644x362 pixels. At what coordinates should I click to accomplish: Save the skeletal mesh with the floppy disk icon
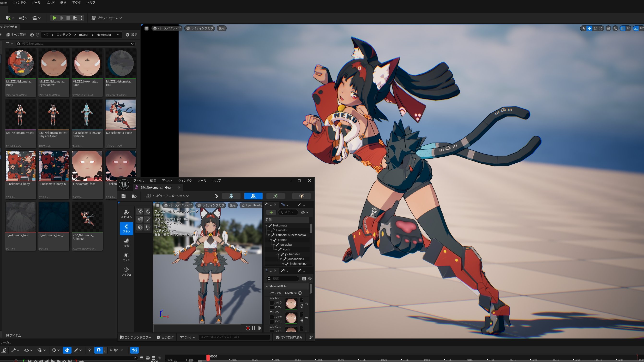(124, 196)
